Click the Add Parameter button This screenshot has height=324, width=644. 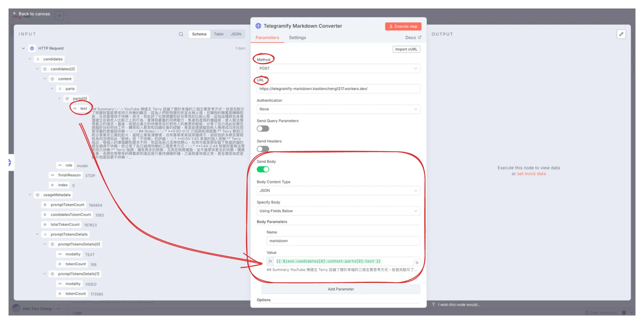[341, 289]
